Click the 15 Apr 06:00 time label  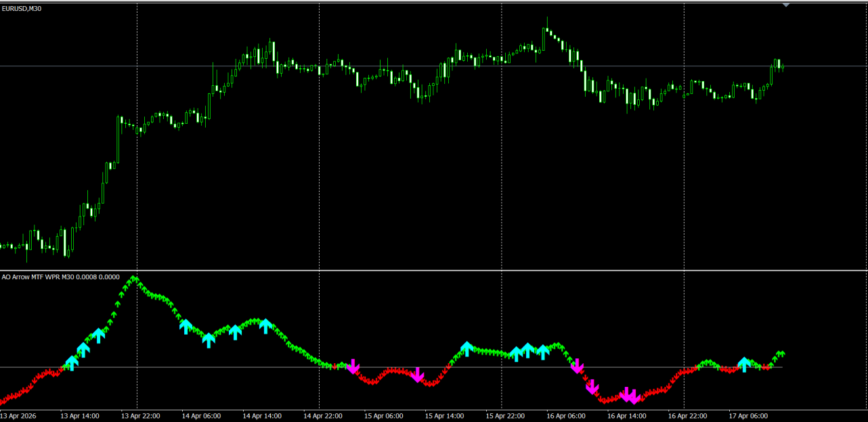pyautogui.click(x=384, y=416)
